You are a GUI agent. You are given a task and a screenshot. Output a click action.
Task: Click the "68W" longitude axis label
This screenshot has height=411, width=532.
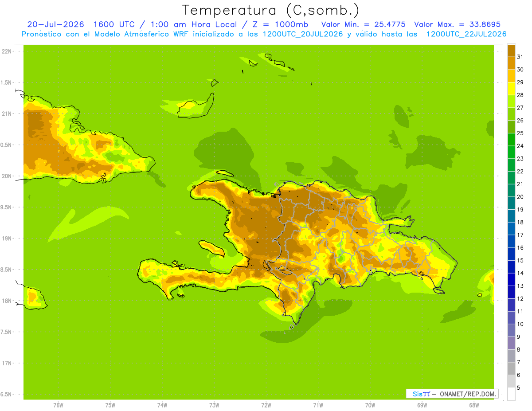[474, 405]
